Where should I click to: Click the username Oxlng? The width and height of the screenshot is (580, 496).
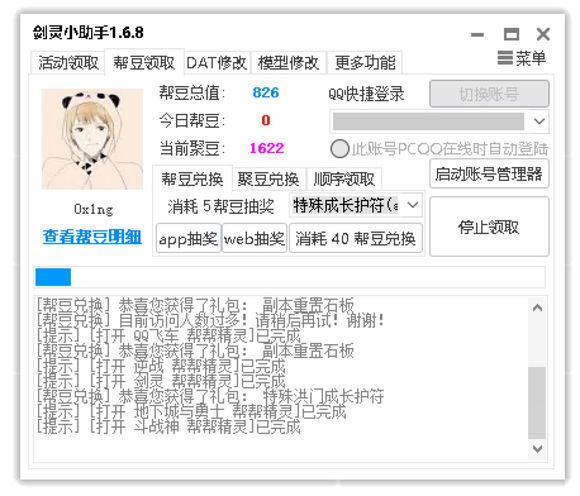93,209
